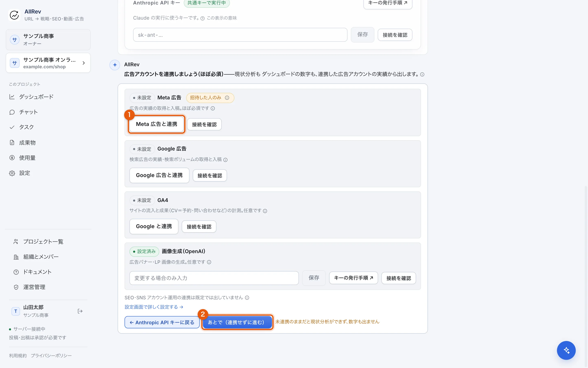This screenshot has width=588, height=368.
Task: Click the logout icon next to 山田太郎
Action: [80, 311]
